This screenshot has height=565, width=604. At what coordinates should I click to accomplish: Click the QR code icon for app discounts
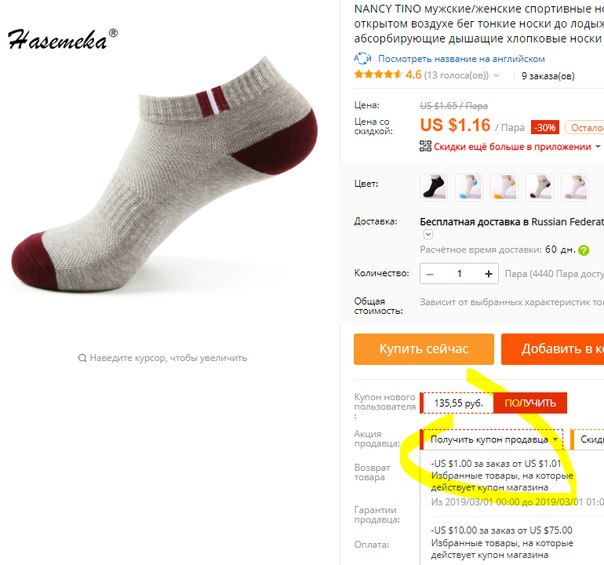coord(425,146)
